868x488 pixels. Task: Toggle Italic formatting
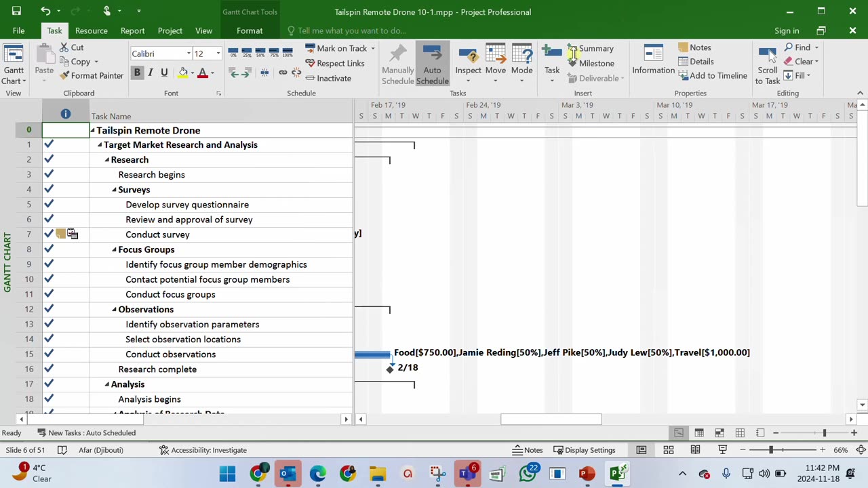pos(151,73)
